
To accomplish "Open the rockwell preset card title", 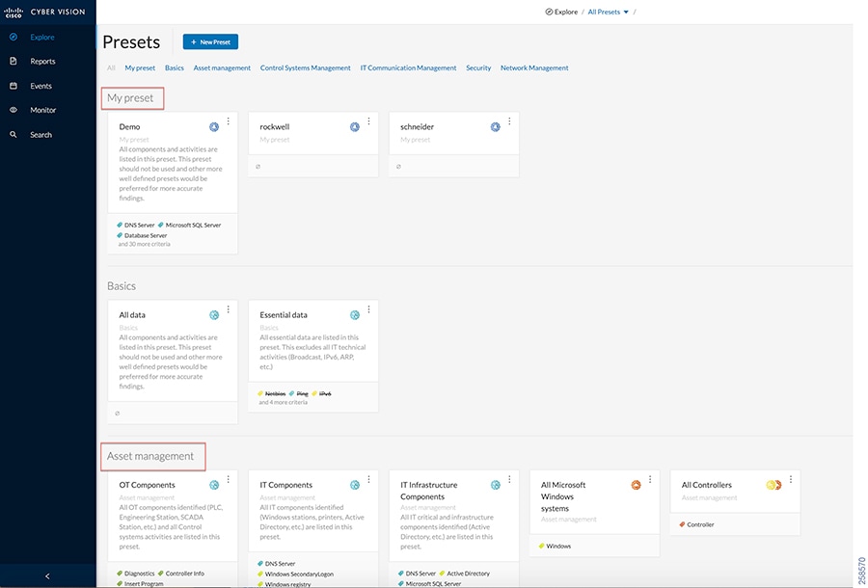I will (275, 126).
